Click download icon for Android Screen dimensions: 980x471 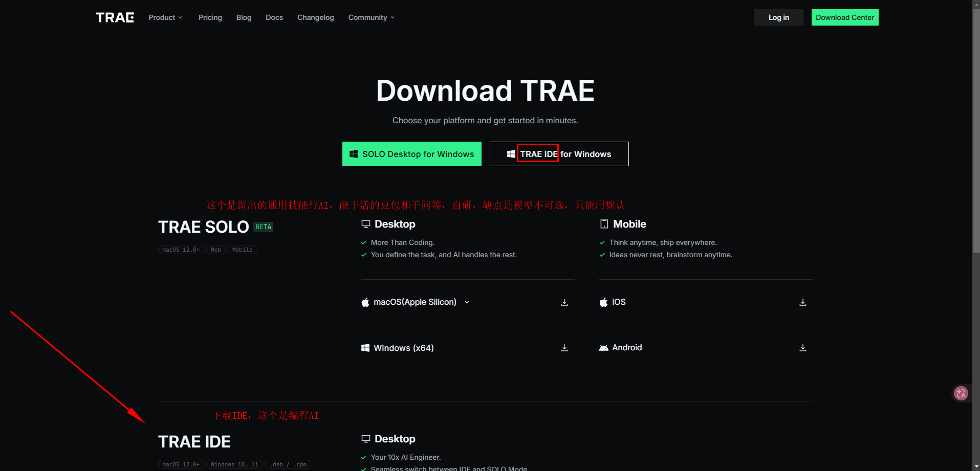click(x=803, y=348)
